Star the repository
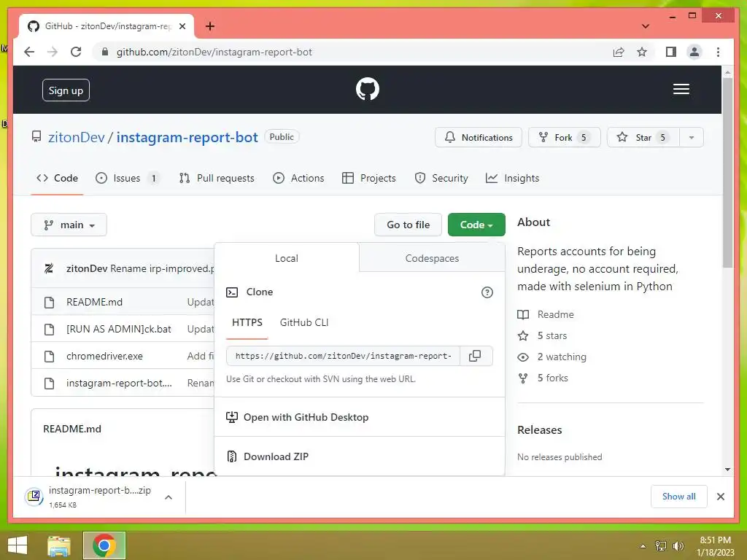The width and height of the screenshot is (747, 560). point(643,138)
